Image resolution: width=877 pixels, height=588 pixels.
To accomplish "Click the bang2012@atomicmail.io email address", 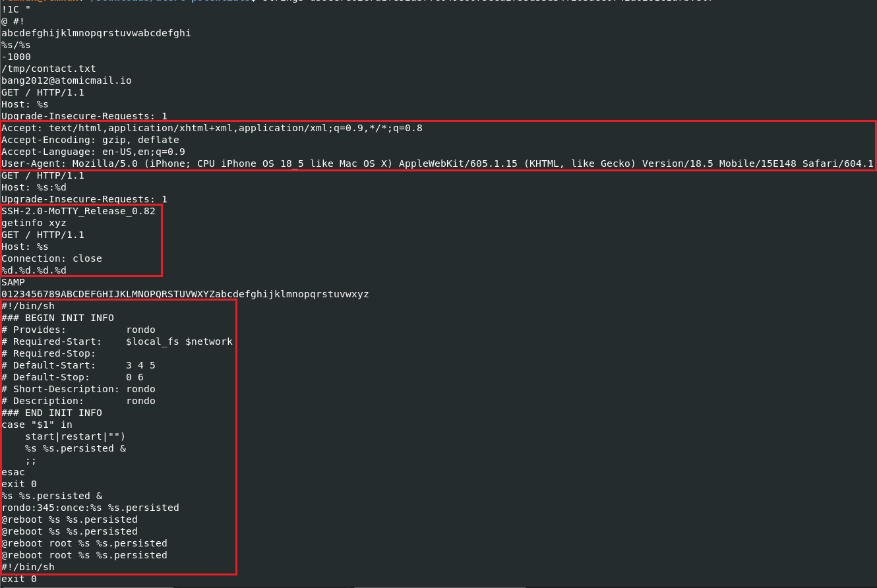I will click(x=67, y=80).
